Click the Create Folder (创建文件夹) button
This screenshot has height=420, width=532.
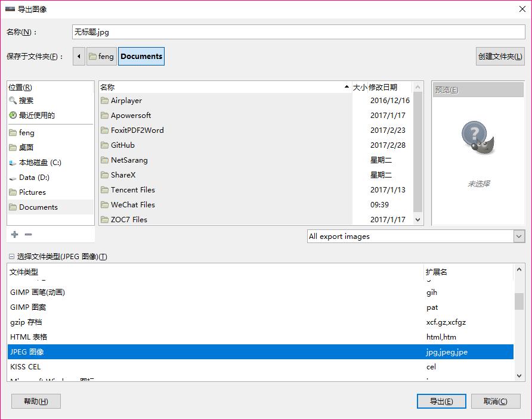[x=500, y=56]
